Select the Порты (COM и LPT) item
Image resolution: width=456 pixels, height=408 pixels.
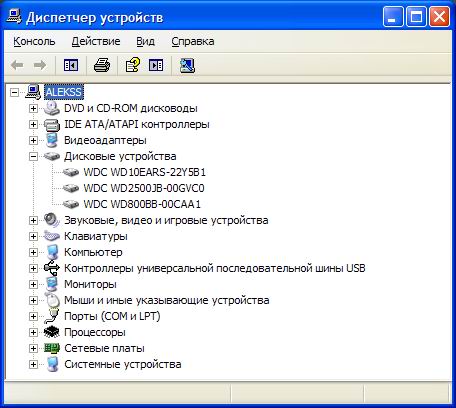point(112,316)
